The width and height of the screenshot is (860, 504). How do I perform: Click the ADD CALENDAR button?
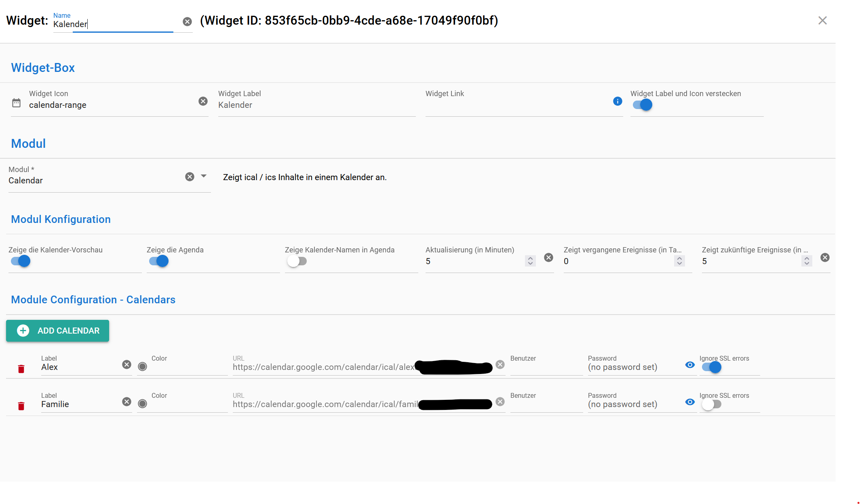point(57,331)
